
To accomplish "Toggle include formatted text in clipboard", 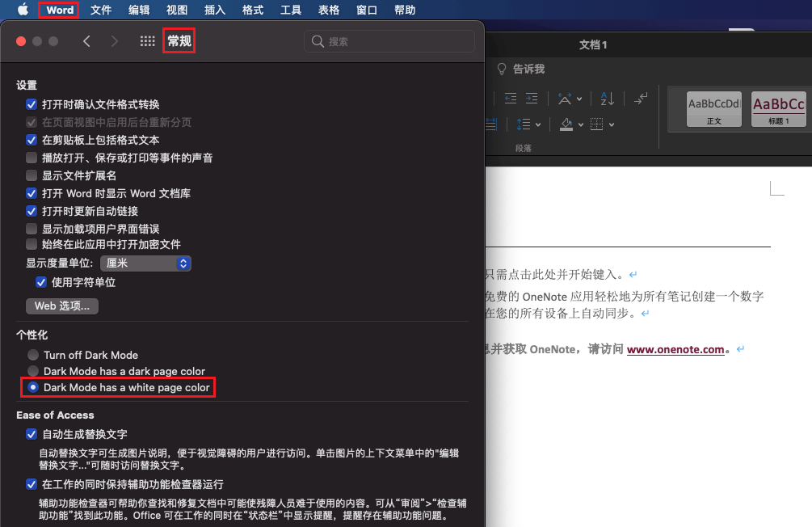I will pos(32,140).
